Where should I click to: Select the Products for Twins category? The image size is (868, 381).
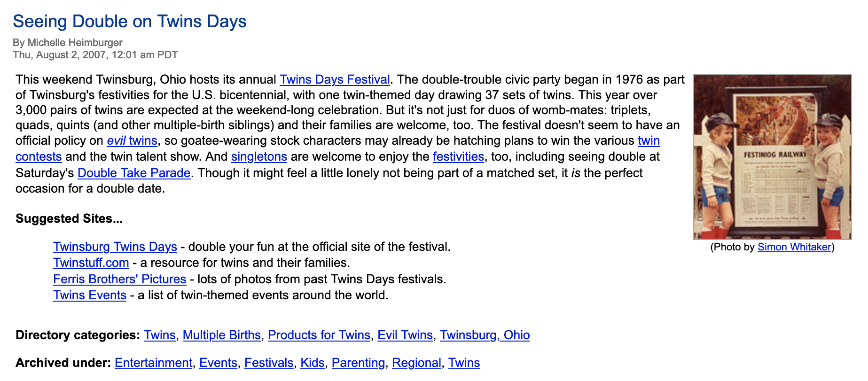[x=319, y=335]
